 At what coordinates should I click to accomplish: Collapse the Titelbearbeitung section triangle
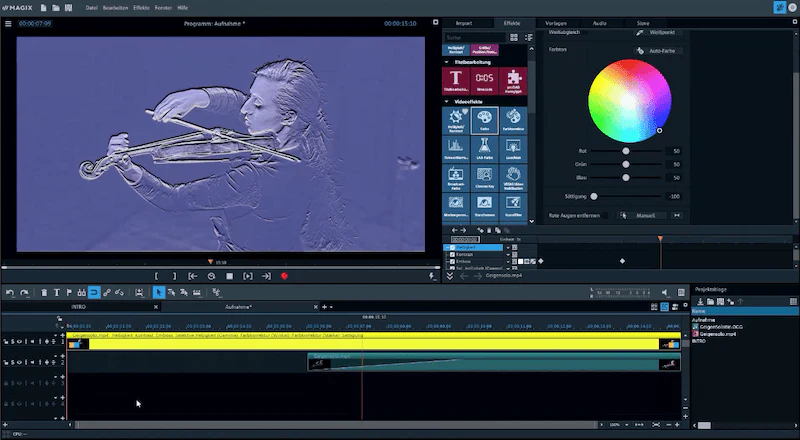pos(446,62)
